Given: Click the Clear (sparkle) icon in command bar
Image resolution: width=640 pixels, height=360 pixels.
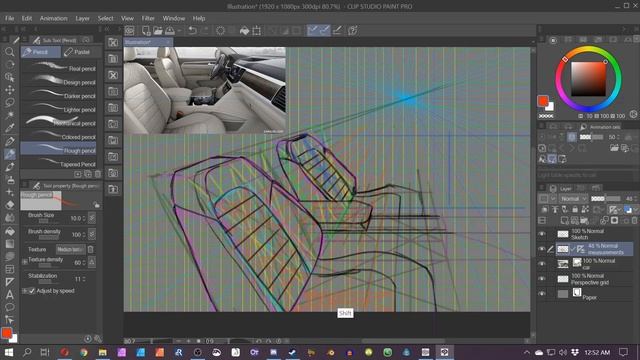Looking at the screenshot, I should pos(220,31).
